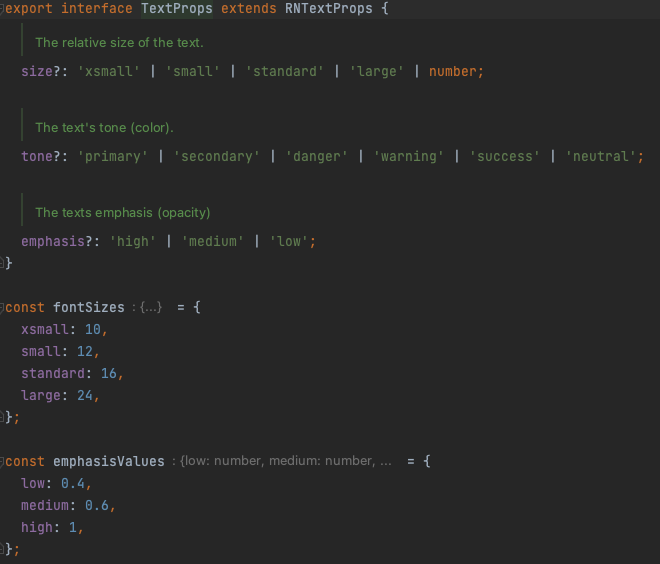The height and width of the screenshot is (564, 660).
Task: Click the low key in emphasisValues
Action: (x=33, y=483)
